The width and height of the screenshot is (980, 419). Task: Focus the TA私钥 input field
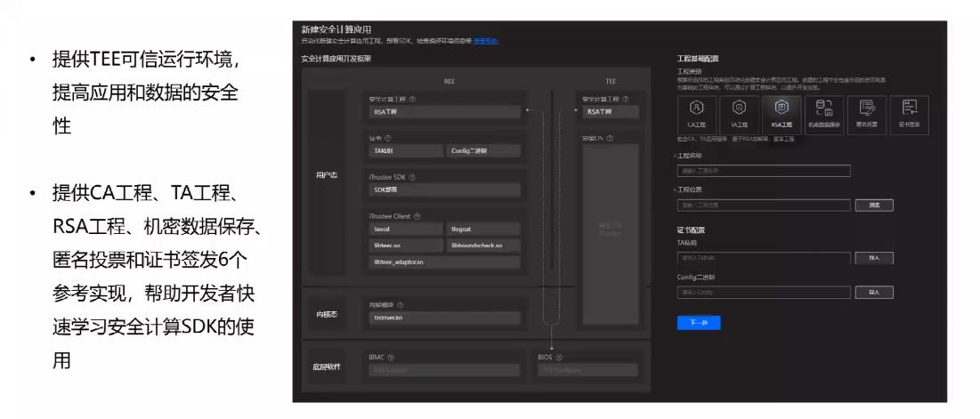tap(764, 258)
